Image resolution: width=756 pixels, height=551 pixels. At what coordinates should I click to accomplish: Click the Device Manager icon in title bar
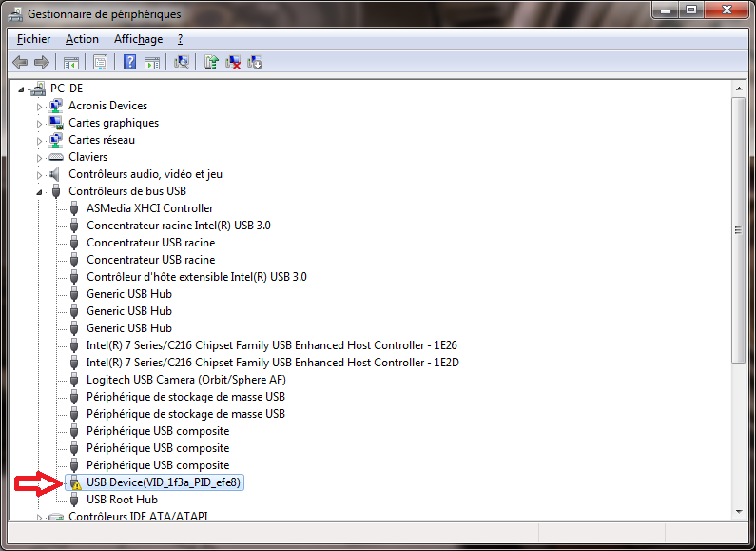[15, 14]
